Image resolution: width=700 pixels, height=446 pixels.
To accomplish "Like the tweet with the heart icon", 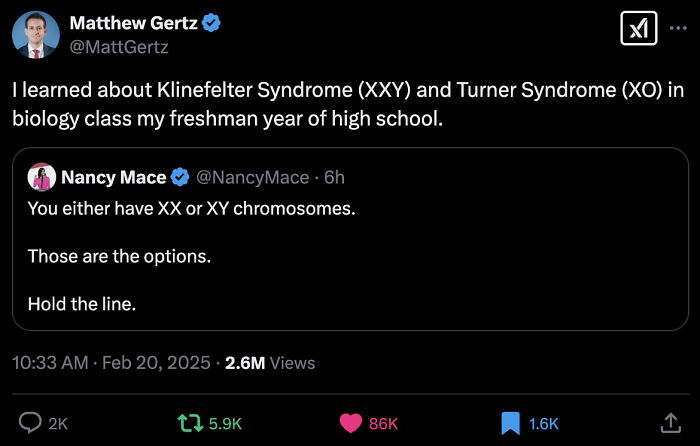I will [x=350, y=423].
